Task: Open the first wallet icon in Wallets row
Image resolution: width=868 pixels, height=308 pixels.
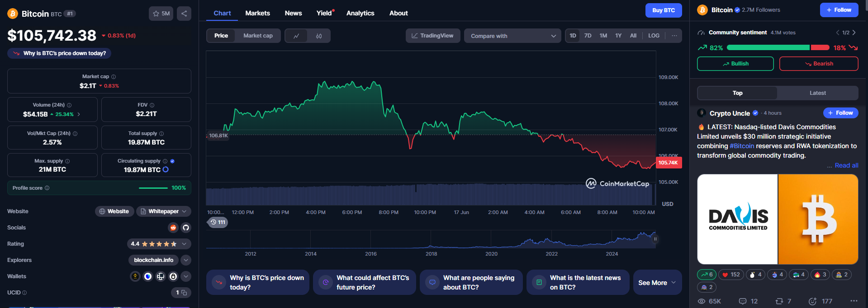Action: [x=135, y=276]
